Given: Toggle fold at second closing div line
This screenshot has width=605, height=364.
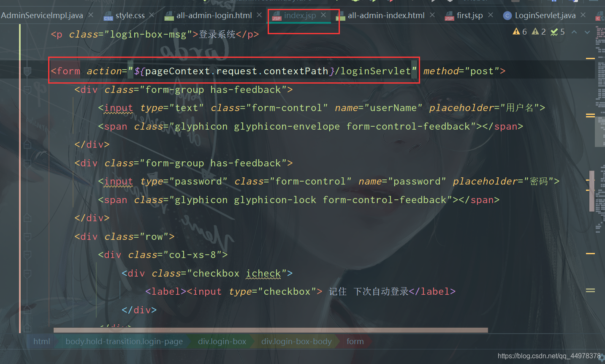Looking at the screenshot, I should coord(27,218).
